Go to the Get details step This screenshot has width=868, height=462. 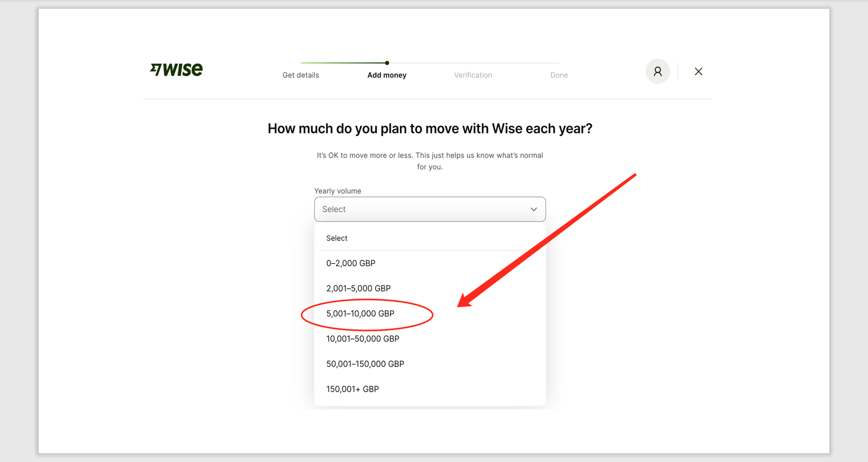point(301,75)
